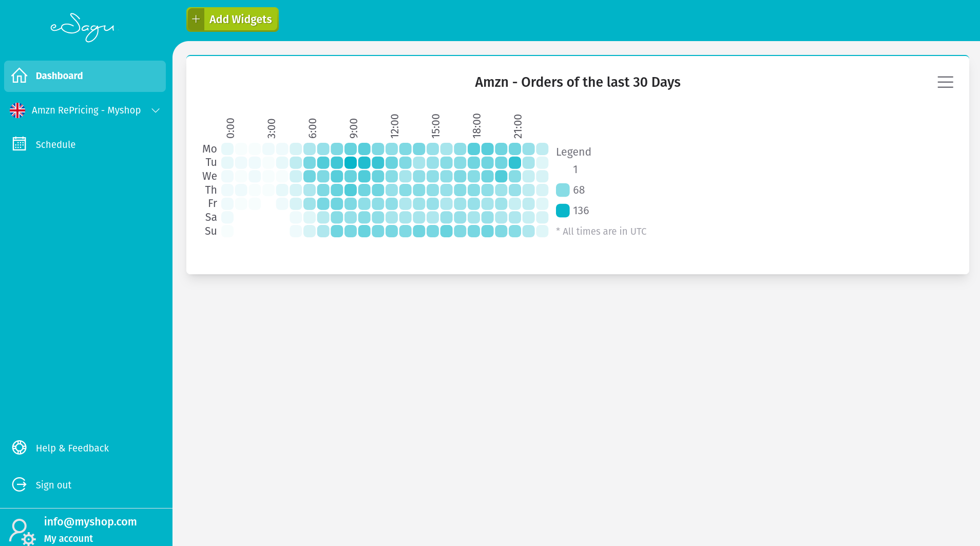
Task: Click the Help & Feedback lifebuoy icon
Action: [20, 448]
